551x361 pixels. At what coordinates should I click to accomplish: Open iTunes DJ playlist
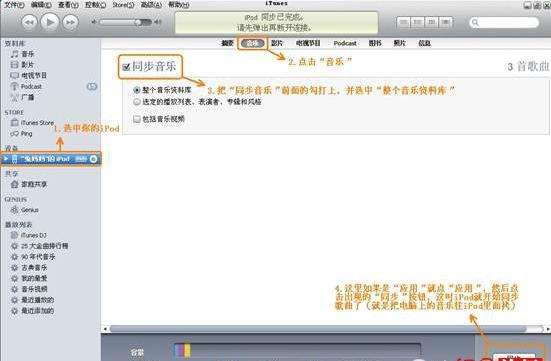pyautogui.click(x=29, y=235)
